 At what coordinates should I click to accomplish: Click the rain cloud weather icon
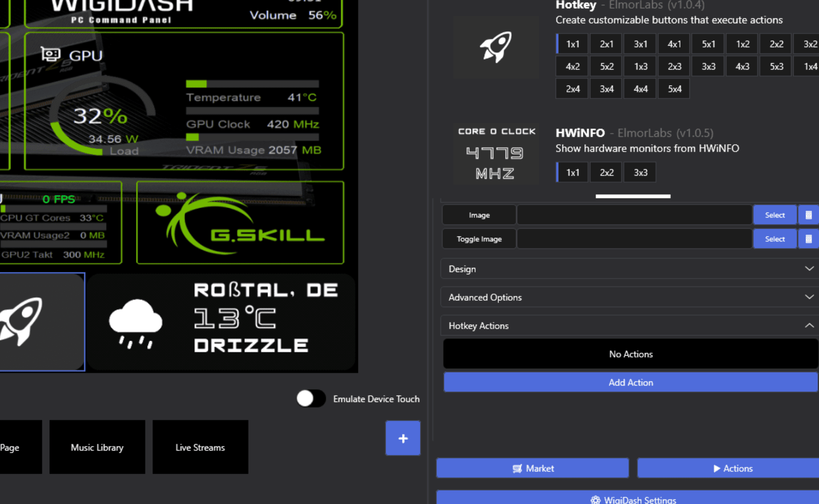136,323
